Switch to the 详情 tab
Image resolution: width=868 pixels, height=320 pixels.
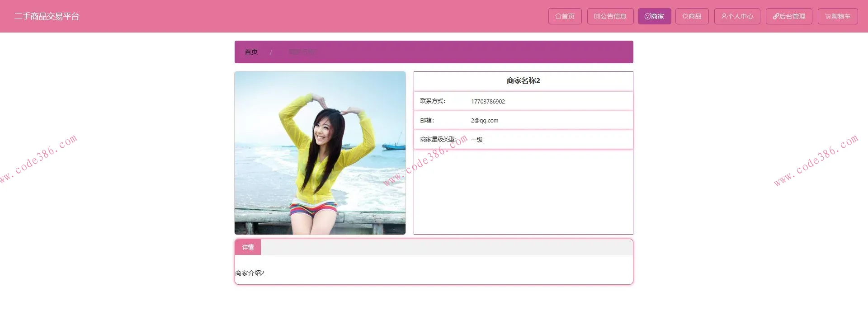click(x=248, y=247)
